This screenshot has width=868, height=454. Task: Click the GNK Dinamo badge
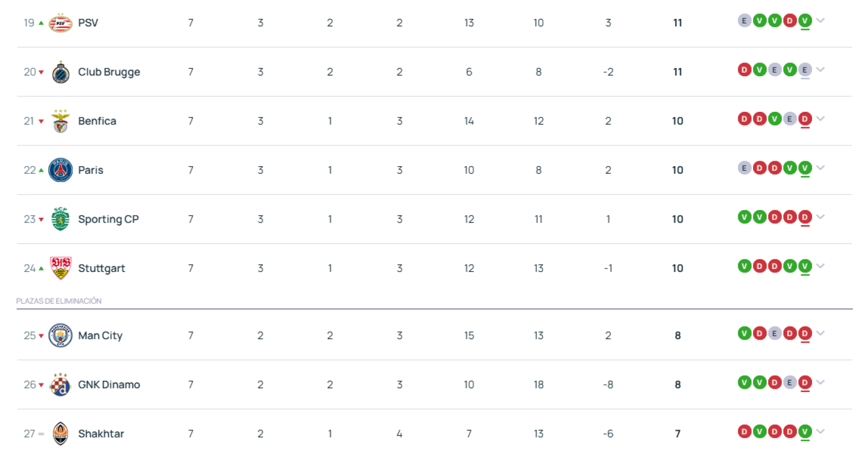point(61,385)
